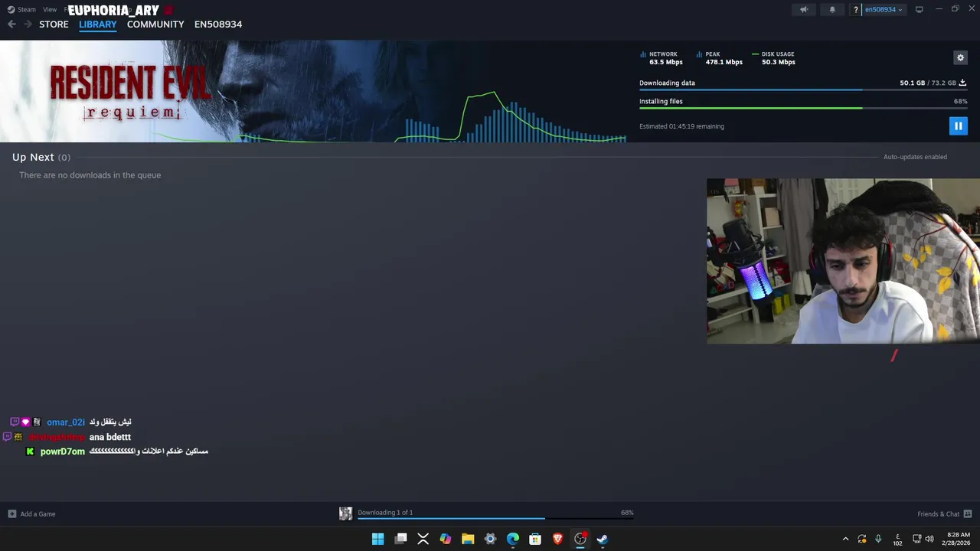The height and width of the screenshot is (551, 980).
Task: Click the Steam taskbar icon
Action: point(603,539)
